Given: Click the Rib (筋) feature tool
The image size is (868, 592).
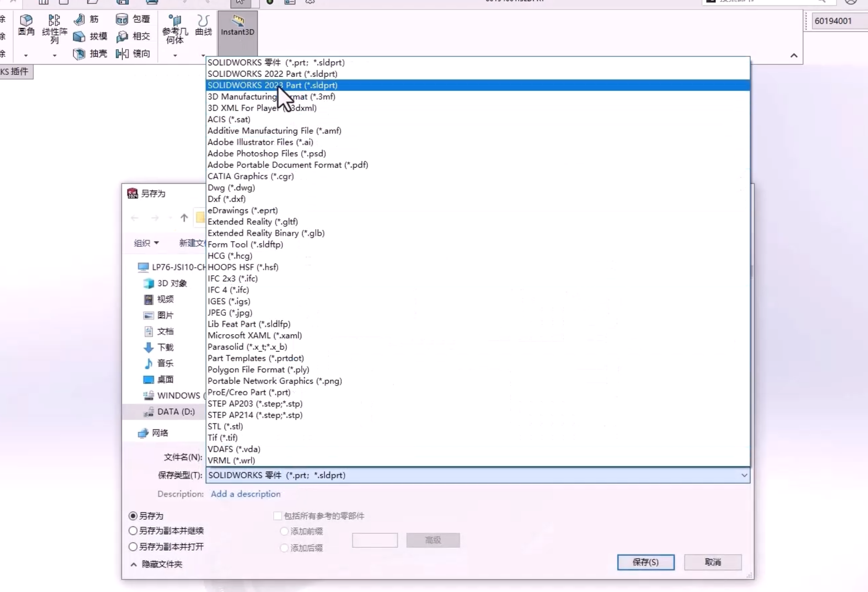Looking at the screenshot, I should 86,20.
